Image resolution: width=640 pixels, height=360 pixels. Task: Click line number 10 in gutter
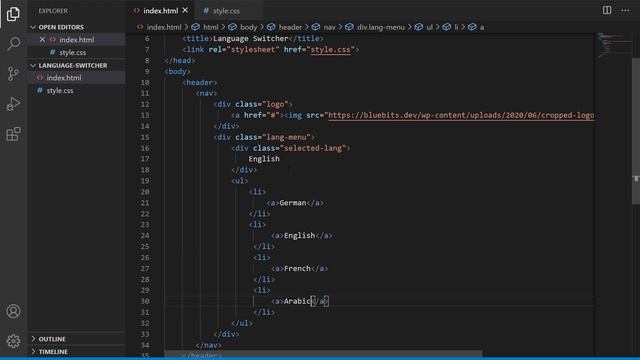pos(145,82)
